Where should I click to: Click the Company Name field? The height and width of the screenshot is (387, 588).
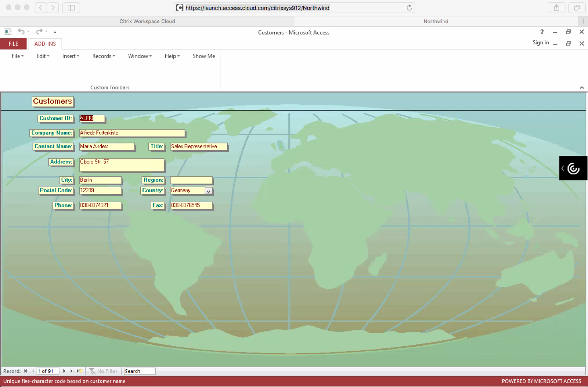[132, 133]
